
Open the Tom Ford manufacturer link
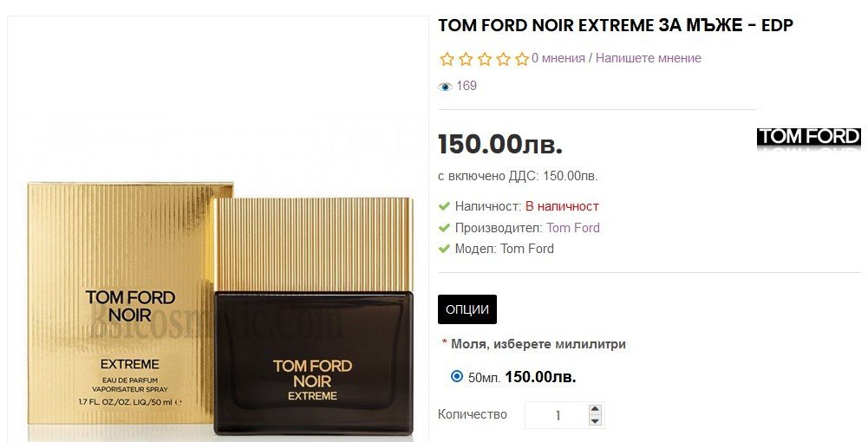(x=573, y=228)
